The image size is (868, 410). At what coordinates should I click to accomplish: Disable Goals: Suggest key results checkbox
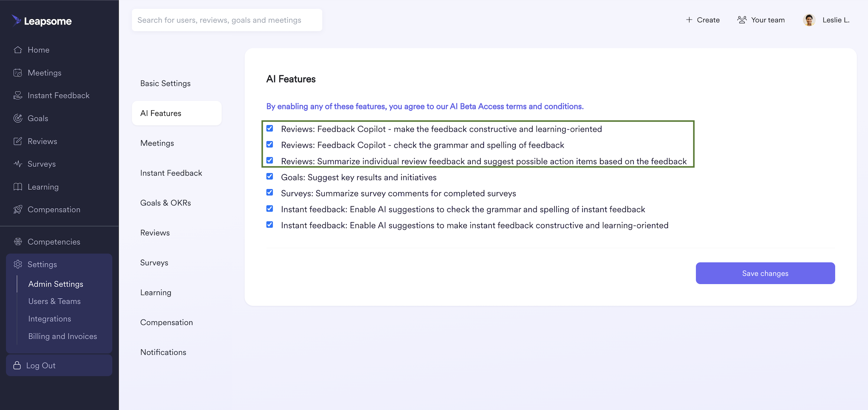click(270, 176)
